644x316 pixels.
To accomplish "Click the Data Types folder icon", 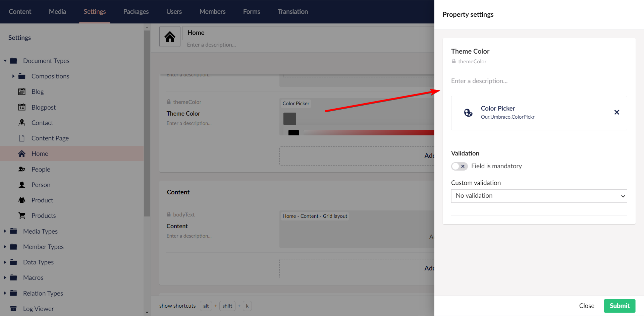I will 14,262.
